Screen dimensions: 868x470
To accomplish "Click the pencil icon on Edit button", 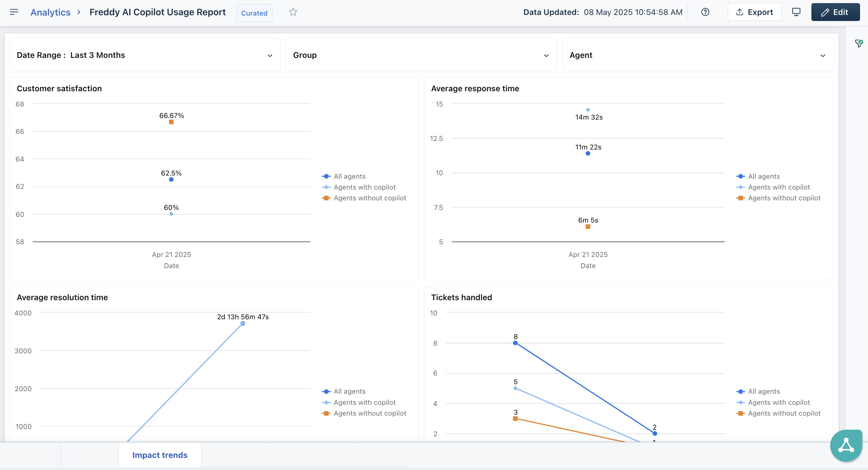I will (825, 12).
